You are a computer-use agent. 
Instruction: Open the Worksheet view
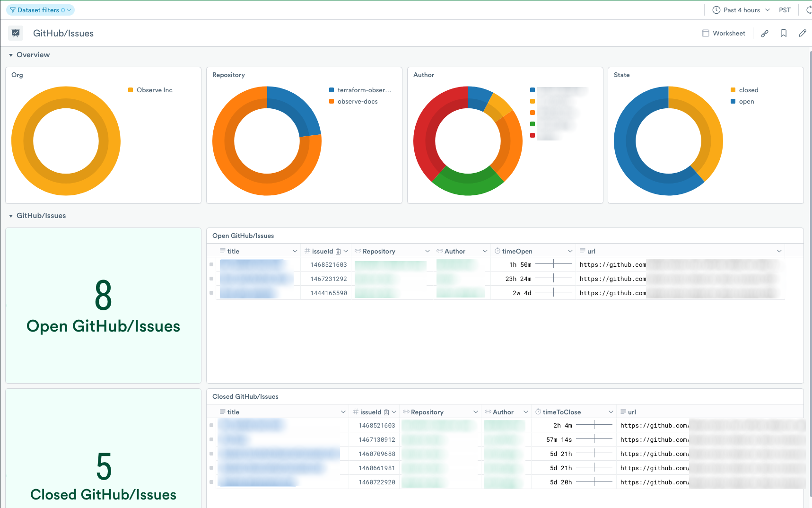pos(724,33)
